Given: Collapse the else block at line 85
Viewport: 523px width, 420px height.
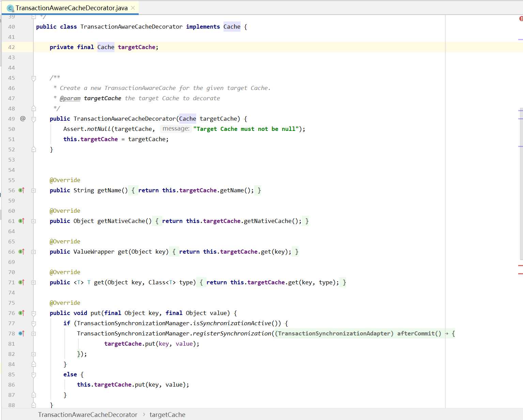Looking at the screenshot, I should pos(34,375).
